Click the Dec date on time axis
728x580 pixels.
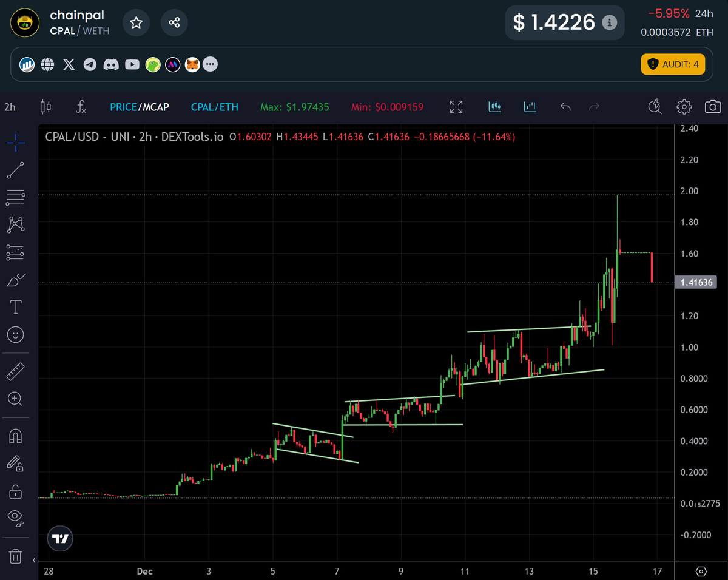pyautogui.click(x=144, y=571)
